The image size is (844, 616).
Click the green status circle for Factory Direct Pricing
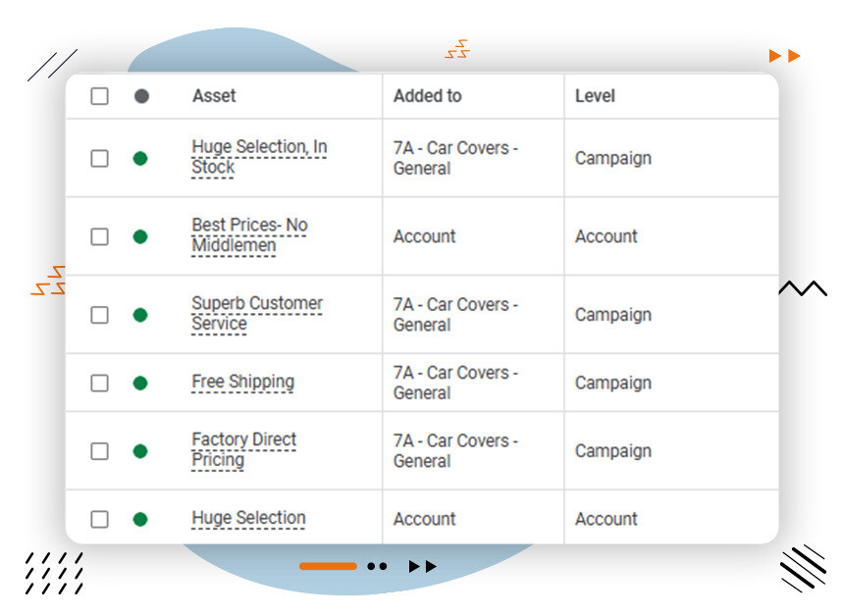click(x=140, y=451)
